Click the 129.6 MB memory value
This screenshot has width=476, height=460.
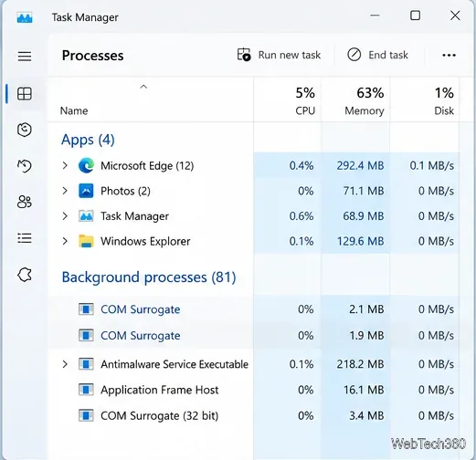(360, 241)
